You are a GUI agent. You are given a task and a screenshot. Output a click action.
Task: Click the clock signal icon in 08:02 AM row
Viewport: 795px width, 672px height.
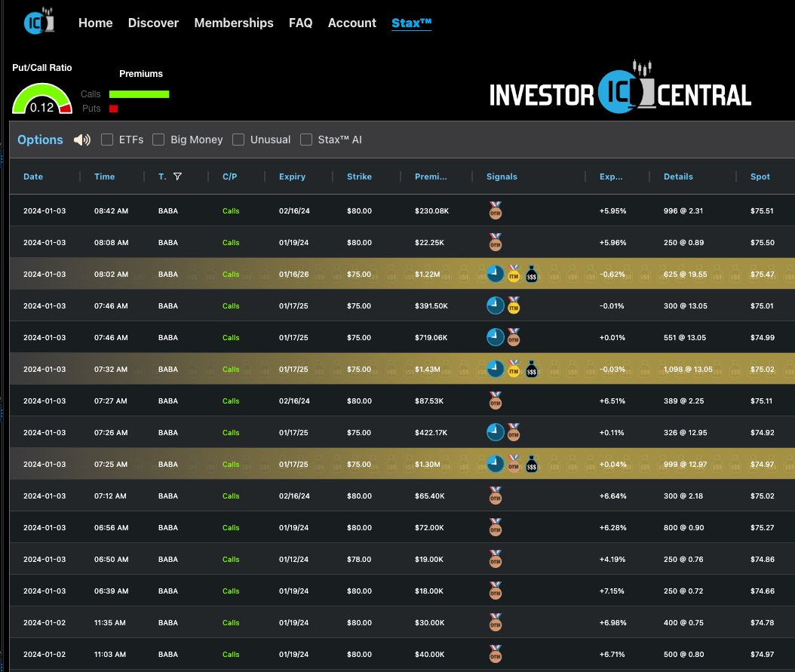pyautogui.click(x=496, y=274)
